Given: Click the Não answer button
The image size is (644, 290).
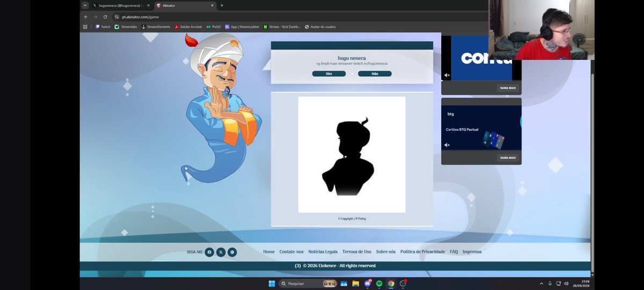Looking at the screenshot, I should tap(375, 74).
